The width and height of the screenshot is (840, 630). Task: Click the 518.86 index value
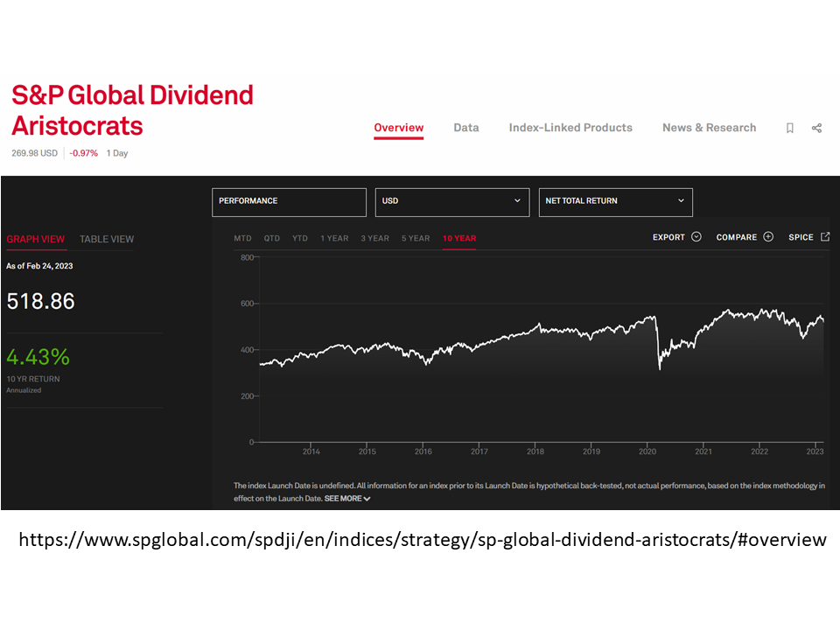tap(41, 301)
